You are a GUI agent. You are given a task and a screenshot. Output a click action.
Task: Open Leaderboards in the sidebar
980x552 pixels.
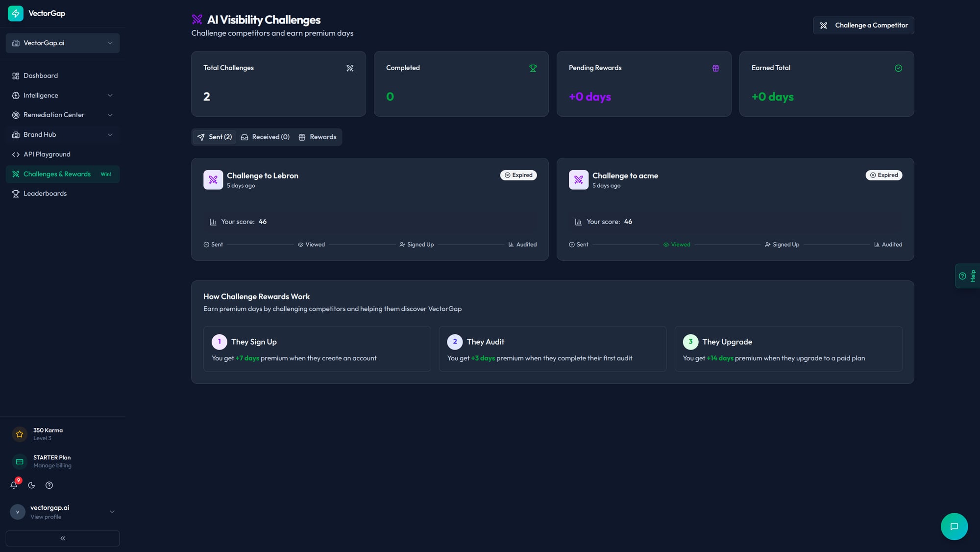coord(45,194)
